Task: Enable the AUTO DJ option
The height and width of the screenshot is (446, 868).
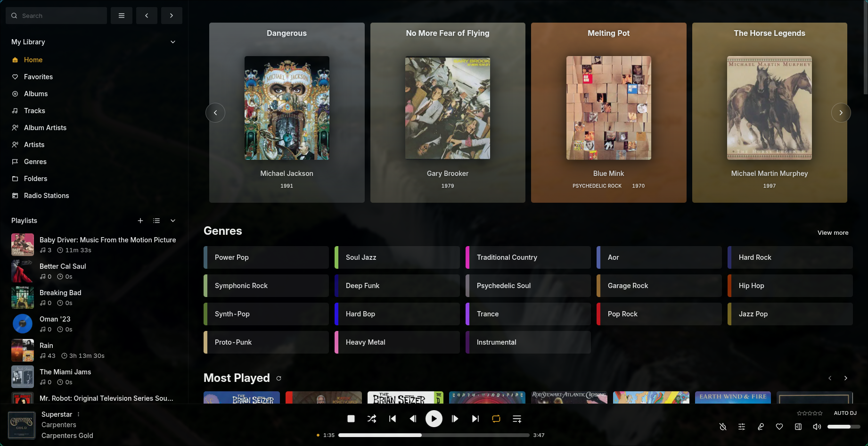Action: click(845, 413)
